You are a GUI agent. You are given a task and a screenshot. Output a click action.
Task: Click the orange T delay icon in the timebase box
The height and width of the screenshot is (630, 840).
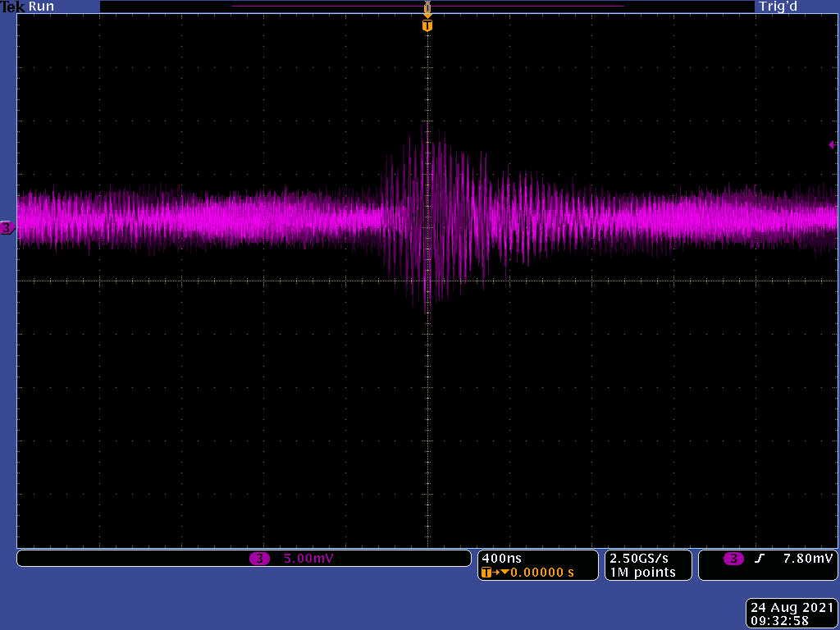pos(487,572)
